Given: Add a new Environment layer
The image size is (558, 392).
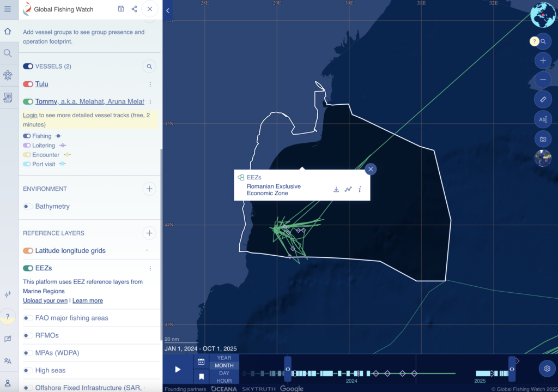Looking at the screenshot, I should [149, 189].
